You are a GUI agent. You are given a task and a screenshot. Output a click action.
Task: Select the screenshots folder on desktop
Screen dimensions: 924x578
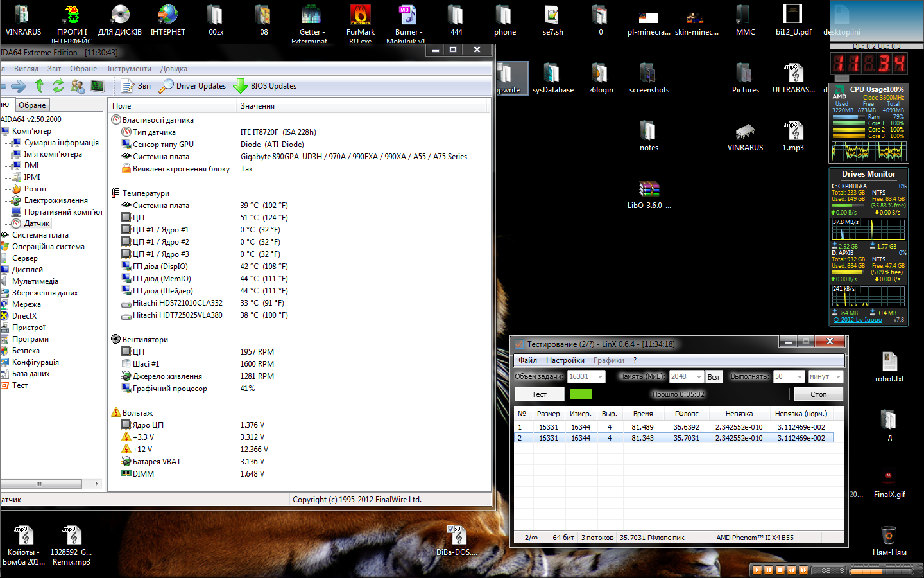coord(649,78)
